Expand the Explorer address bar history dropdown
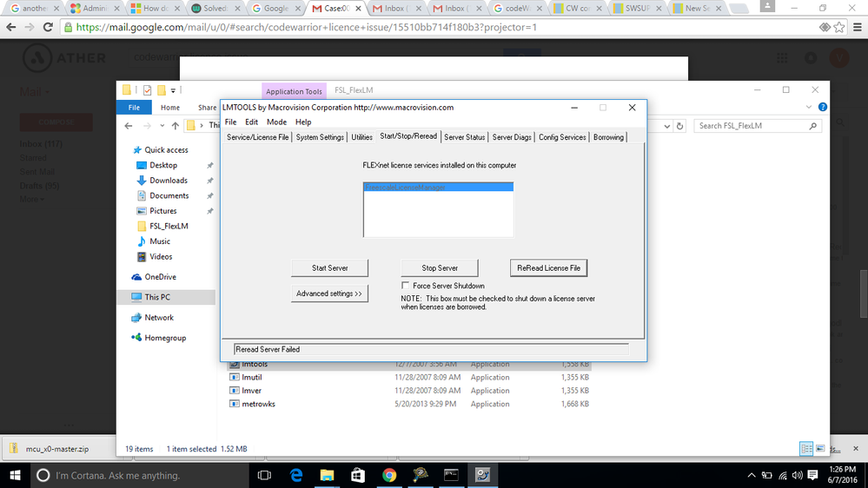 [666, 126]
